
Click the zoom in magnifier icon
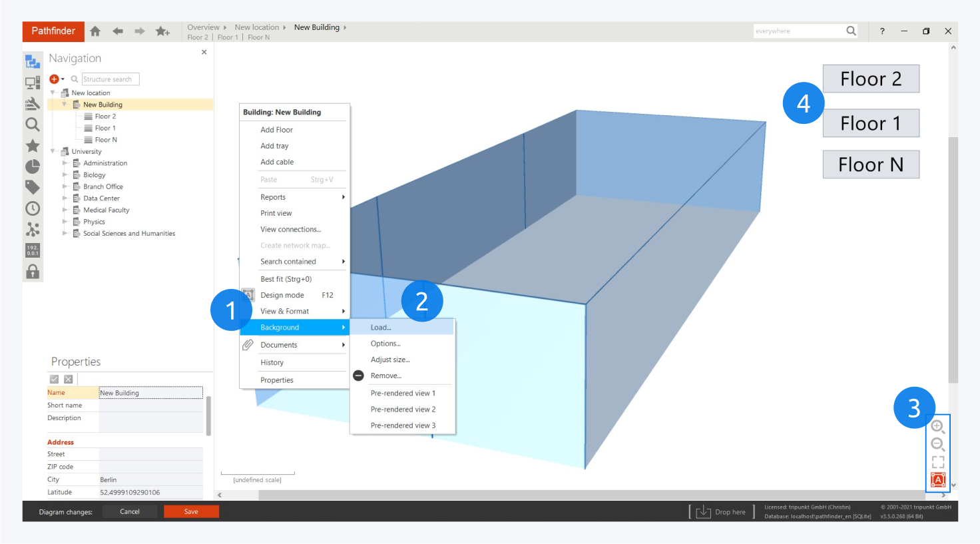pos(937,427)
